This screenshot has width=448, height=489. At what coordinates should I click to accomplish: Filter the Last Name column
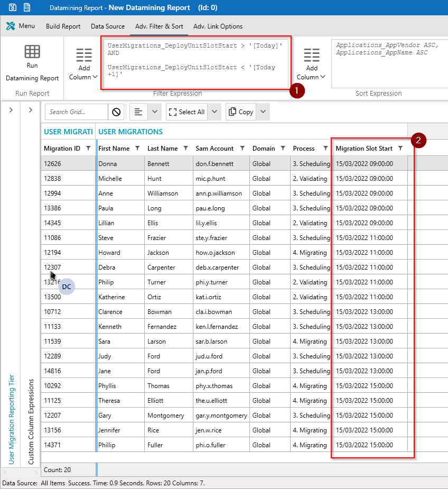[185, 149]
